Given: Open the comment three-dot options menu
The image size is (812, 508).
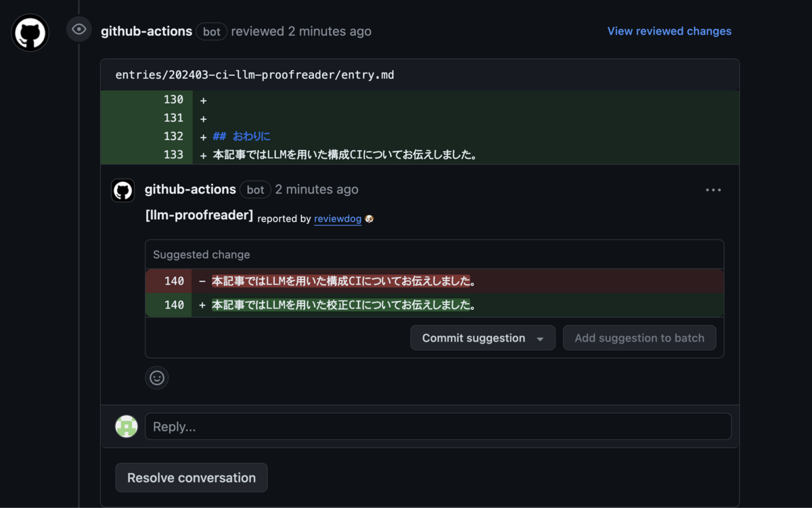Looking at the screenshot, I should pyautogui.click(x=713, y=190).
